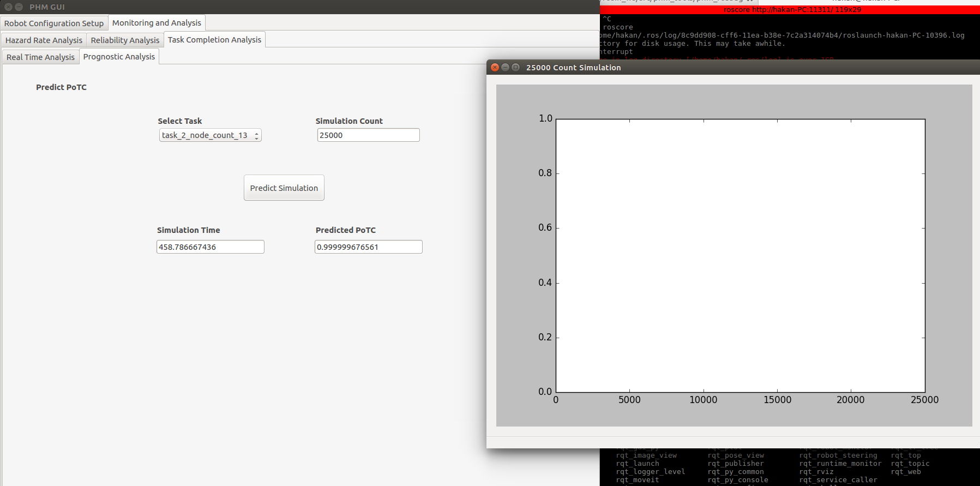The height and width of the screenshot is (486, 980).
Task: Click the Simulation Time value field
Action: (210, 247)
